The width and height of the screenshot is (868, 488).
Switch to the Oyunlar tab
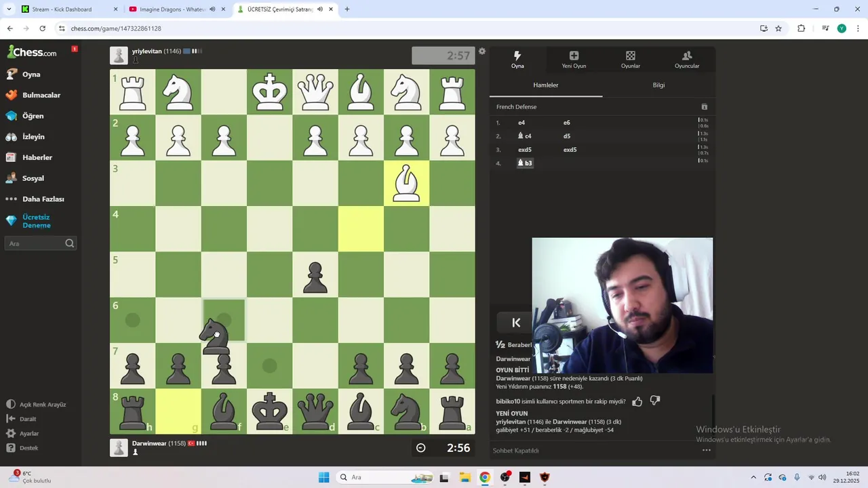[x=631, y=60]
